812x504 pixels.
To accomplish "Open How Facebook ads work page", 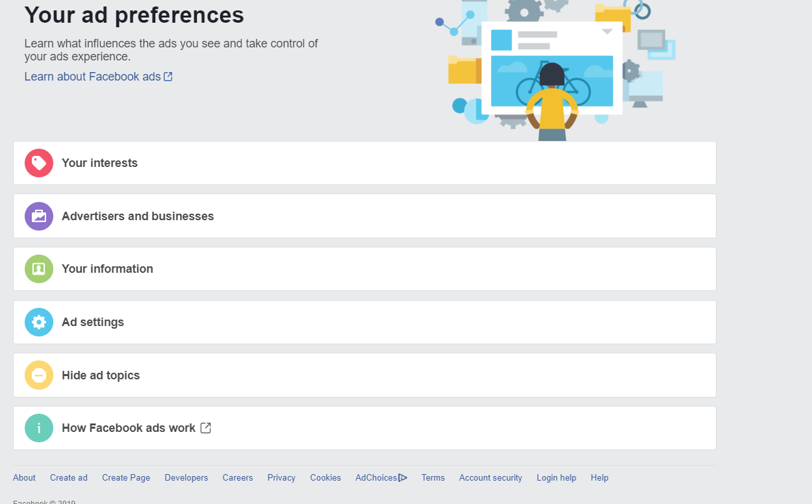I will click(129, 428).
